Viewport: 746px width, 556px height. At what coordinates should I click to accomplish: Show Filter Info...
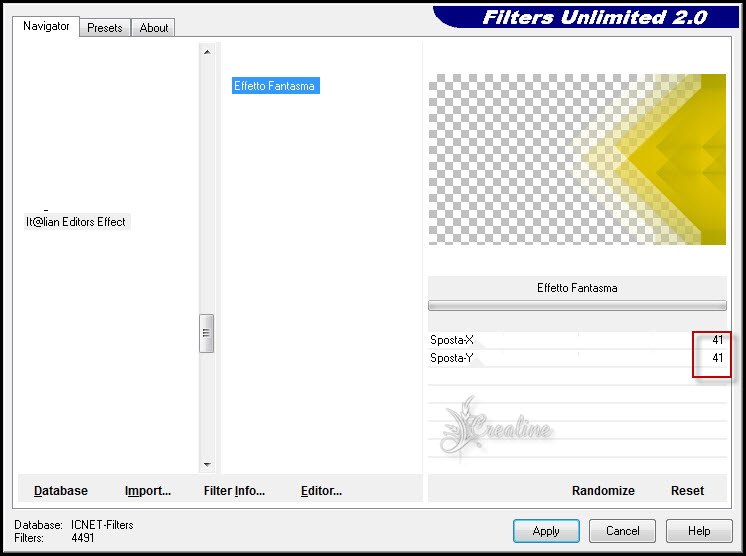(234, 491)
